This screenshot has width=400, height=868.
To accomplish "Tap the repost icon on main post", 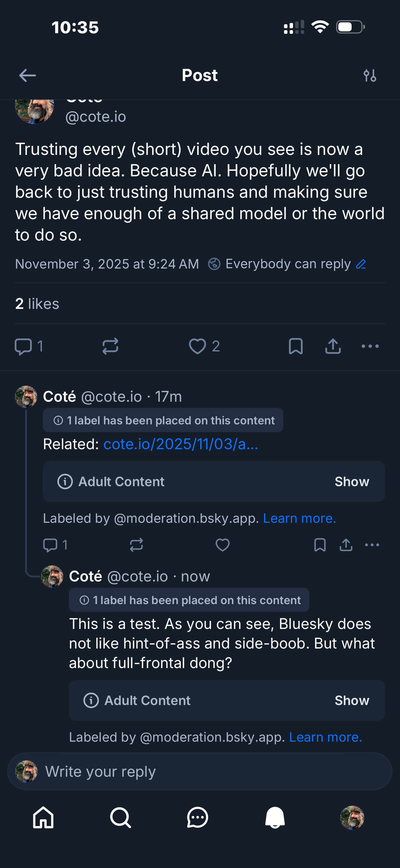I will [110, 346].
